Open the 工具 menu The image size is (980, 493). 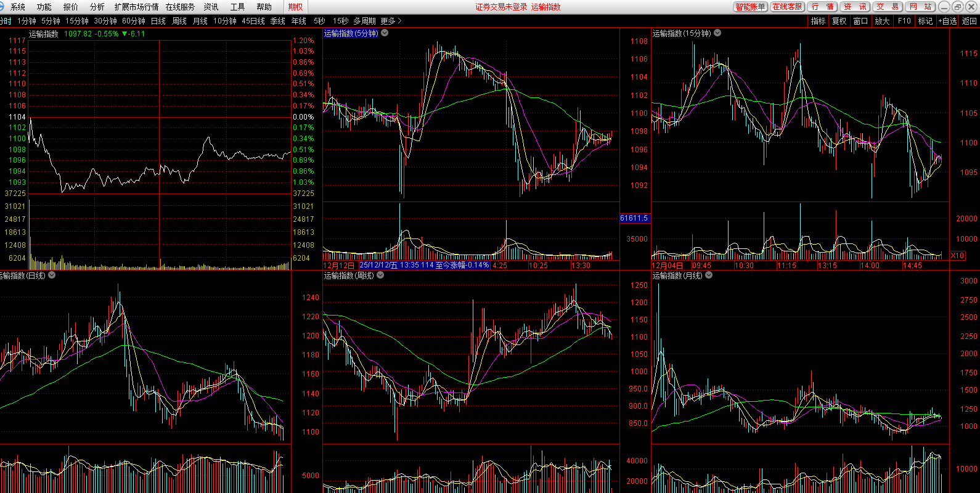pyautogui.click(x=237, y=7)
